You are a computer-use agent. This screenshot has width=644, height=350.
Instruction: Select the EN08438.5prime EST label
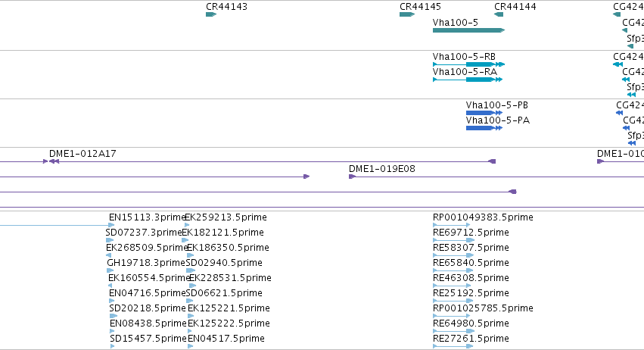pos(148,323)
